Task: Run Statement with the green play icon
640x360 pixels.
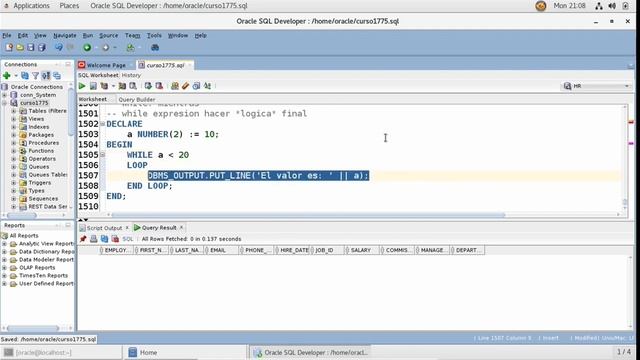Action: click(82, 86)
